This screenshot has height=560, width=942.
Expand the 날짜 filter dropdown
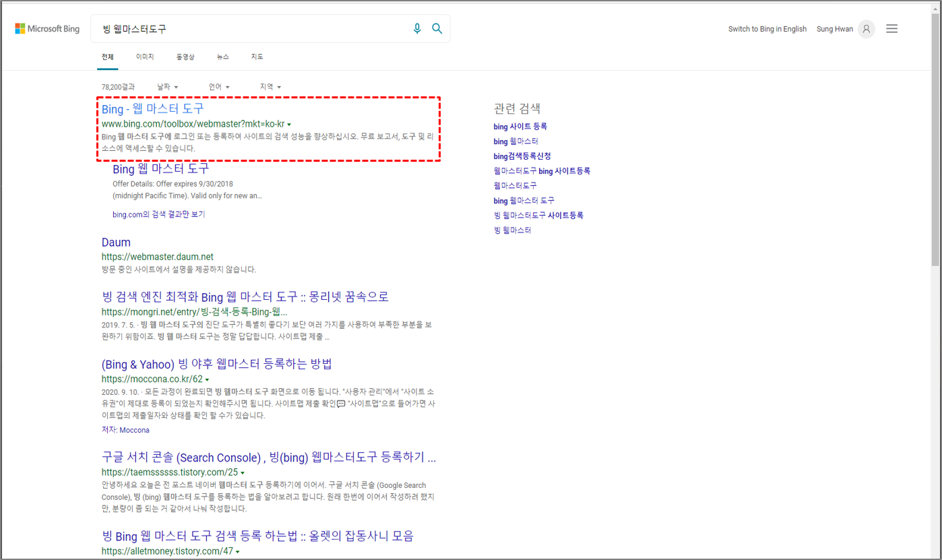click(167, 87)
